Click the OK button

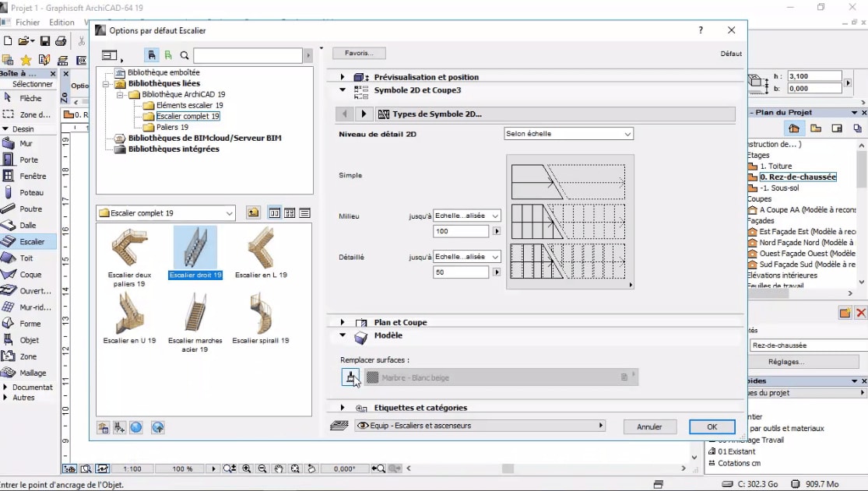click(712, 426)
